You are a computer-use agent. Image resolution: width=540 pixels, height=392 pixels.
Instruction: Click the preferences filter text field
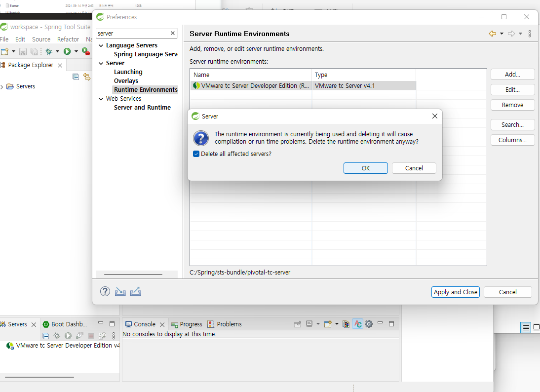point(133,34)
